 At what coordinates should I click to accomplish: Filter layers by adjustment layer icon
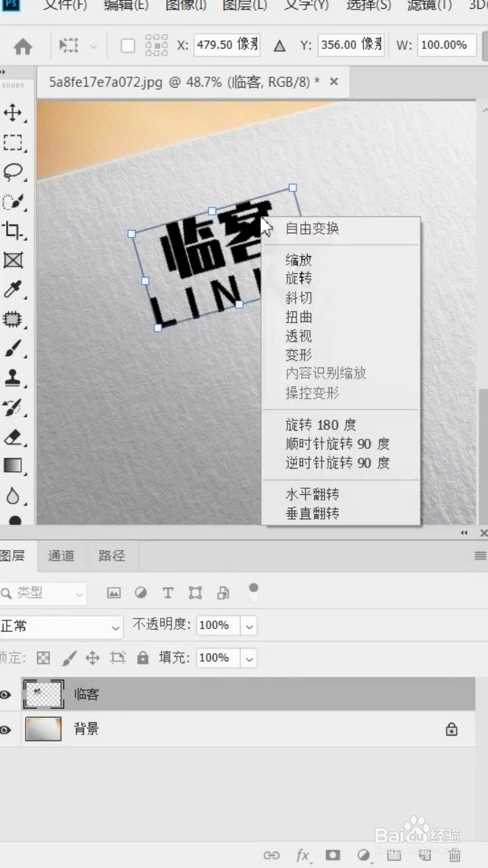coord(141,593)
